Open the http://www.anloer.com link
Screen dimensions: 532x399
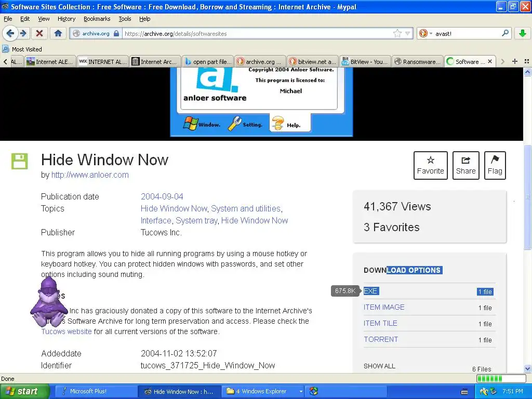[x=90, y=175]
